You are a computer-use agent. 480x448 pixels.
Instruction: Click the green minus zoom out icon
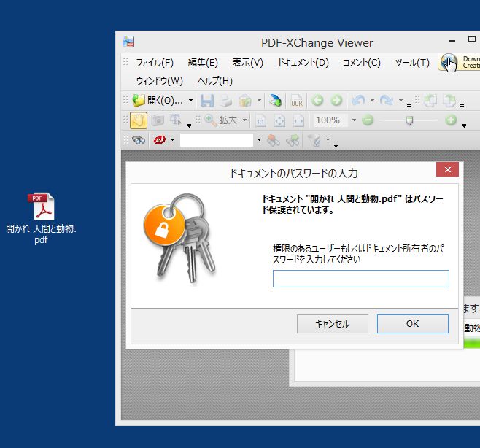point(368,120)
